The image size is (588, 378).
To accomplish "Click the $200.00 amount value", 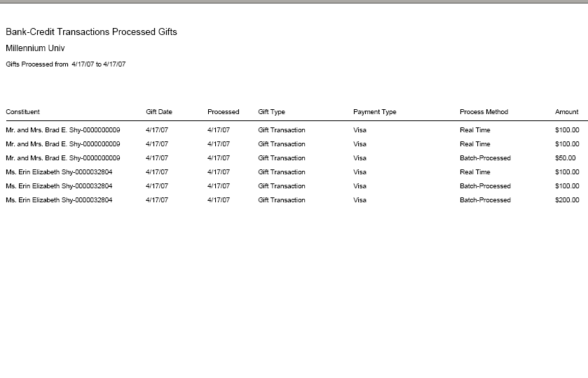I will (567, 200).
